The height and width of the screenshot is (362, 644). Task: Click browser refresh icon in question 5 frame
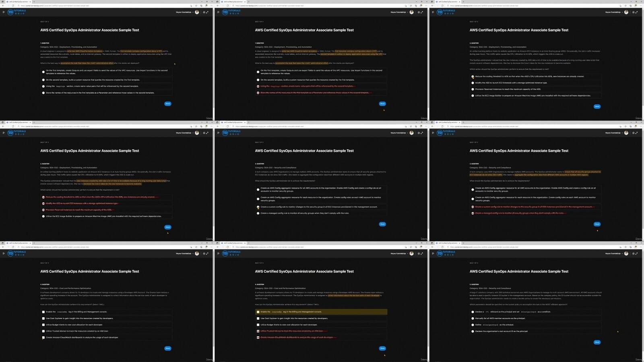click(x=442, y=247)
